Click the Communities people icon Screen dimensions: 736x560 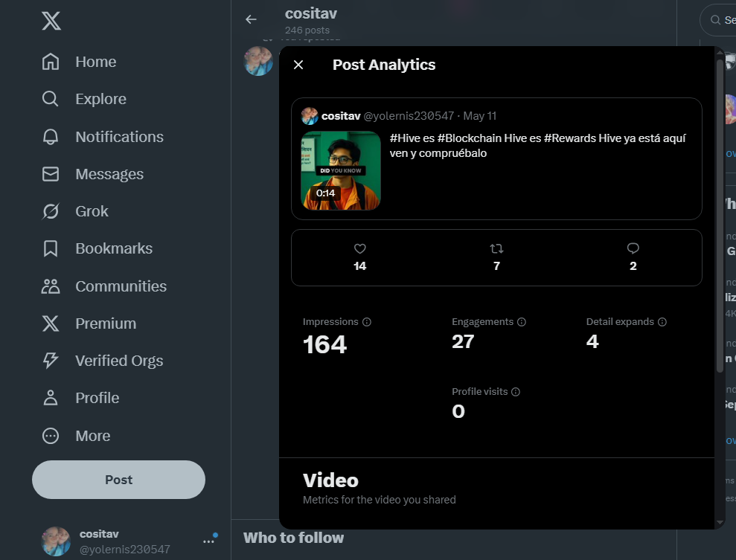click(x=51, y=286)
